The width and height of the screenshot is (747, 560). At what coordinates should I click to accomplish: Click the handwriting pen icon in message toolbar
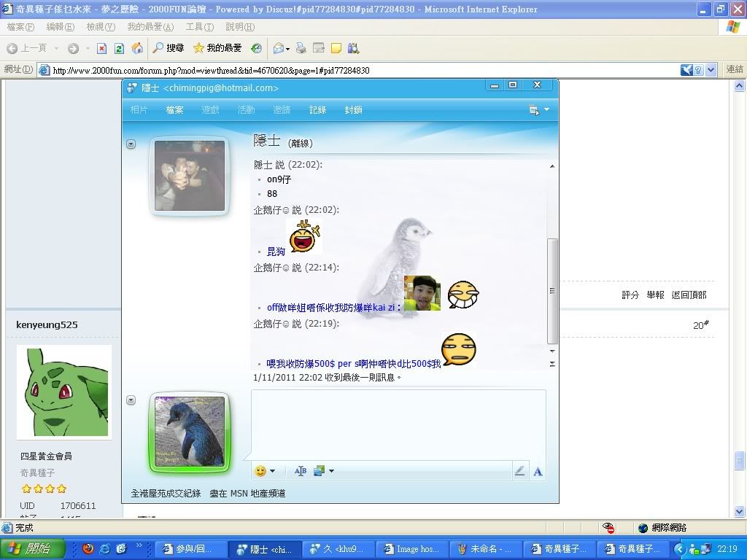(x=519, y=471)
